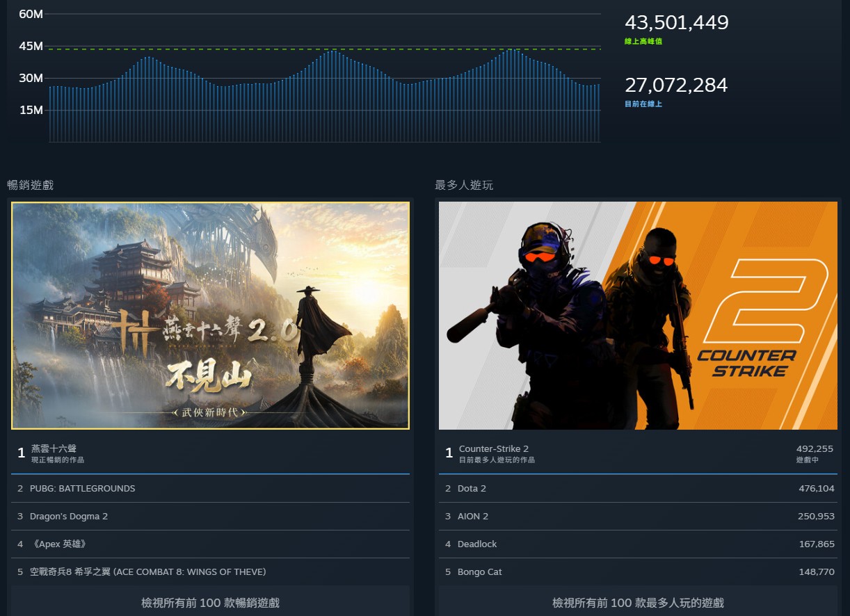Click the 167,865 Deadlock player count
Screen dimensions: 850x616
pyautogui.click(x=817, y=544)
